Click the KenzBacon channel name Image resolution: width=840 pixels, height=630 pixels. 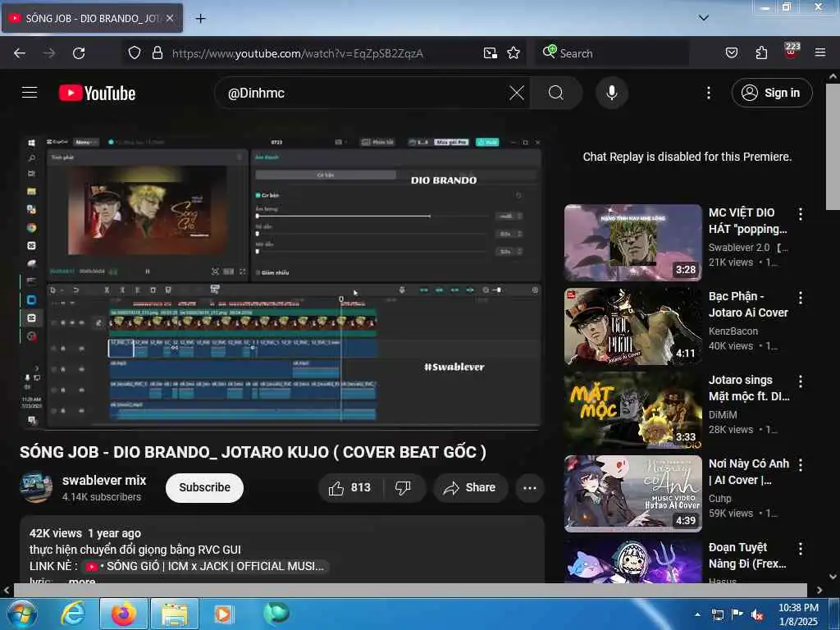pyautogui.click(x=733, y=331)
